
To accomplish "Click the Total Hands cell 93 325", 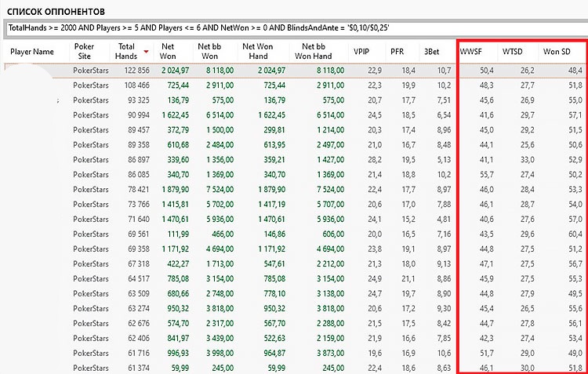I will point(137,100).
